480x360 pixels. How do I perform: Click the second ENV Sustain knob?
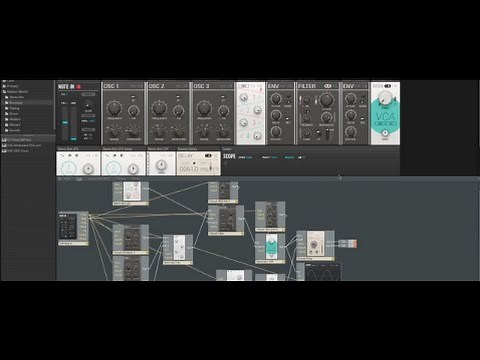(x=351, y=132)
